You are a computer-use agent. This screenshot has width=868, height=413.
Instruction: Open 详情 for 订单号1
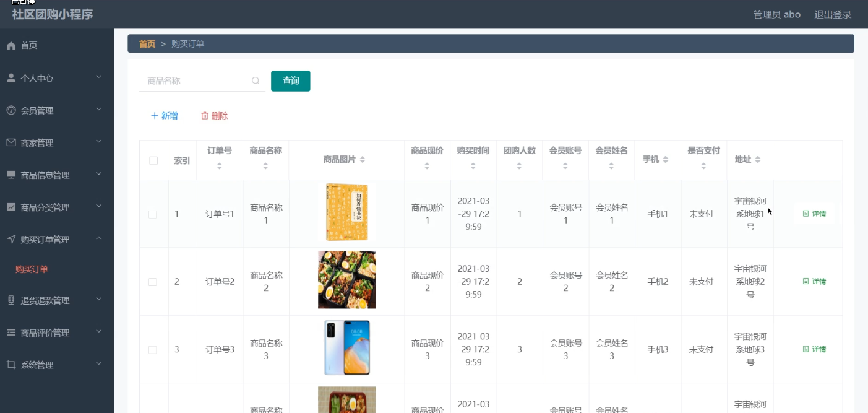[814, 214]
